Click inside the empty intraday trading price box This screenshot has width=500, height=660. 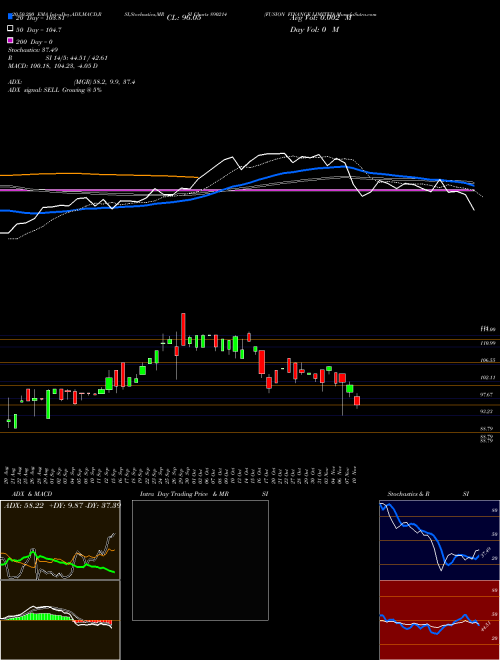coord(200,560)
